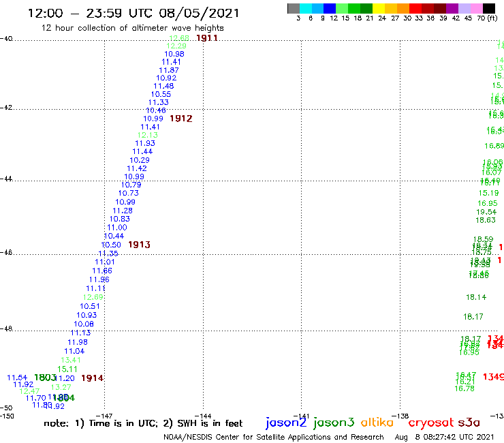Click timestamp 'Aug 8 08:27:42 UTC 2021'

coord(444,437)
